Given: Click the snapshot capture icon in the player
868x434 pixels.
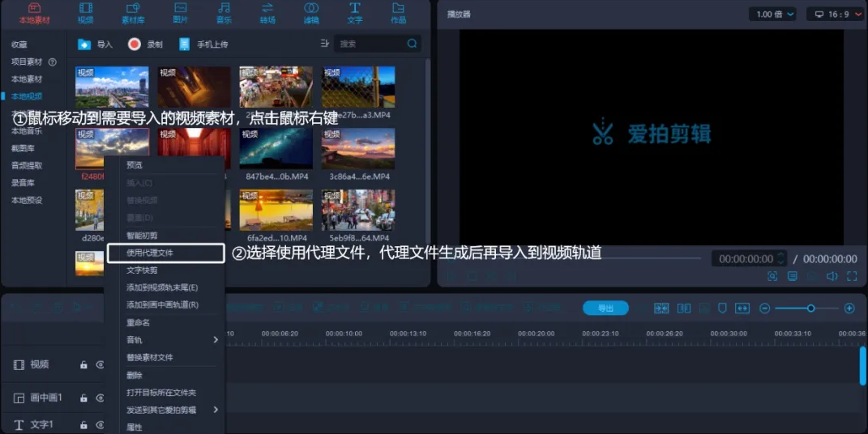Looking at the screenshot, I should click(772, 276).
